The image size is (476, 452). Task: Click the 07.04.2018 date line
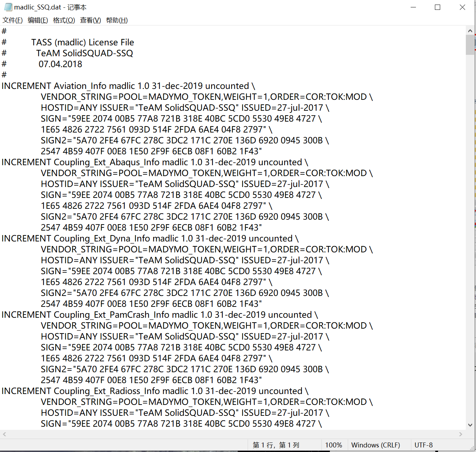pyautogui.click(x=60, y=64)
